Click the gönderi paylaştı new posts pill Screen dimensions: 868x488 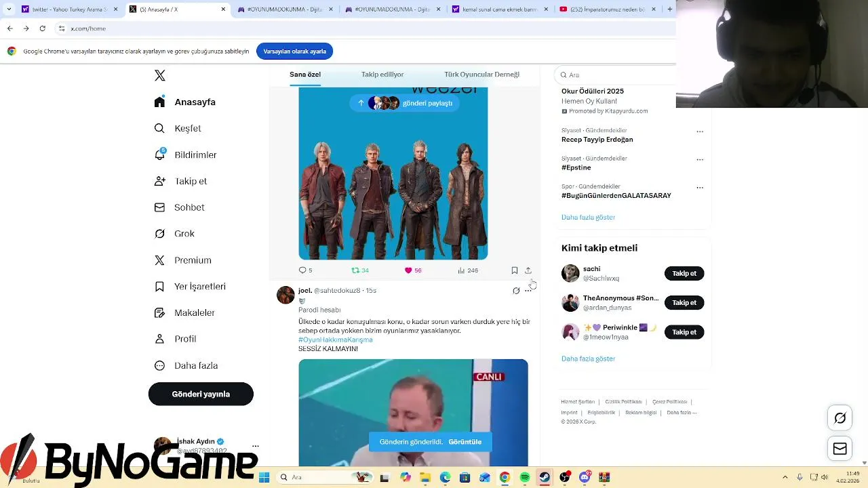[x=405, y=103]
